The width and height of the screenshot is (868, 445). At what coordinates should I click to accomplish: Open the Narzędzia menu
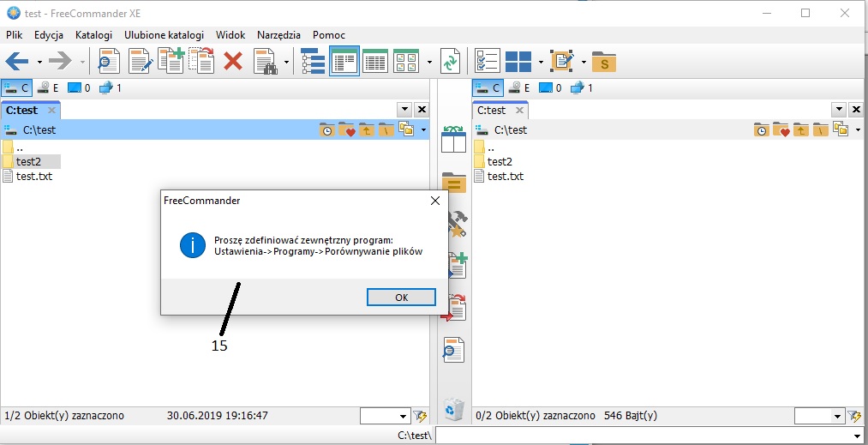pos(279,35)
